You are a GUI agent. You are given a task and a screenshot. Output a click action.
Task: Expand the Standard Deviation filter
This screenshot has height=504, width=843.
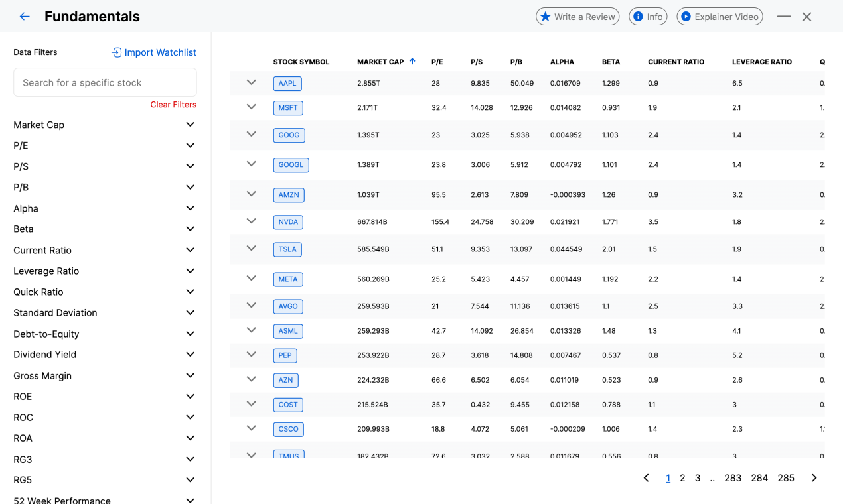[105, 312]
